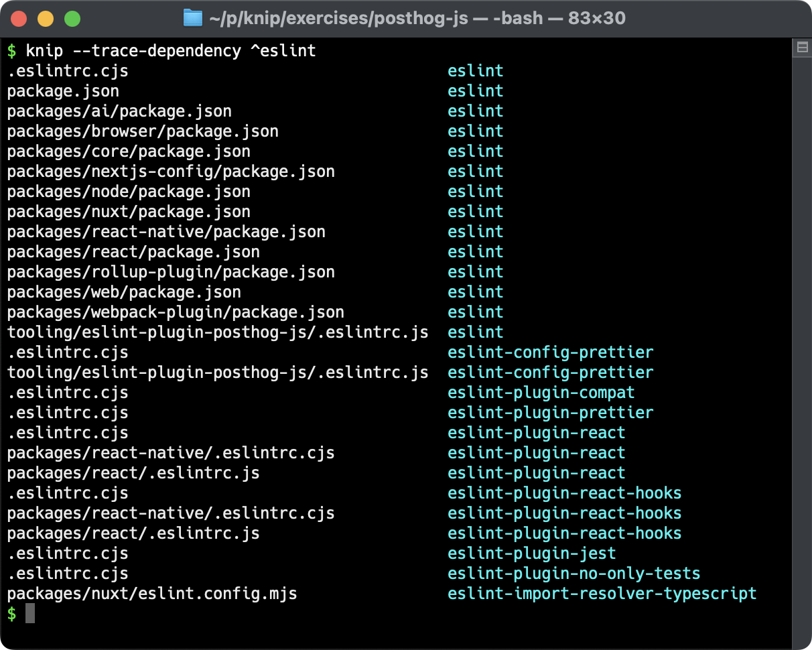Select the eslint-plugin-compat dependency label
Screen dimensions: 812x650
point(539,392)
